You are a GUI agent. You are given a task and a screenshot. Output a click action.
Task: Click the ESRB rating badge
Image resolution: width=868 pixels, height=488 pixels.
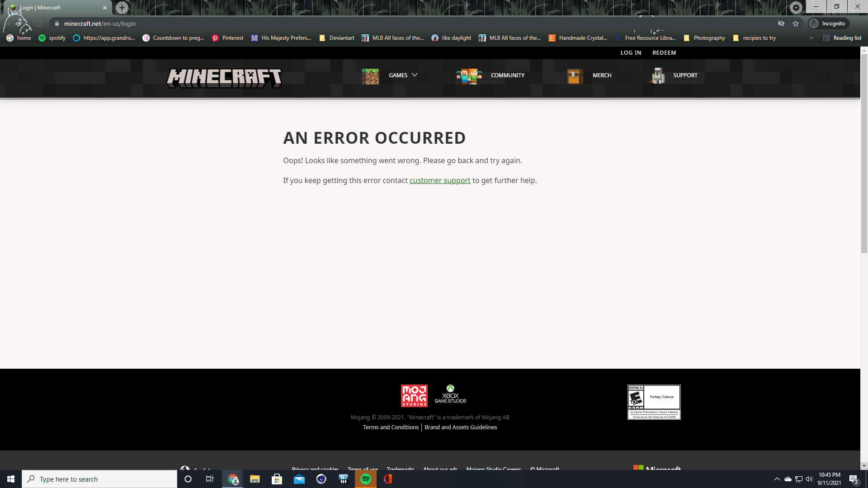[x=654, y=402]
